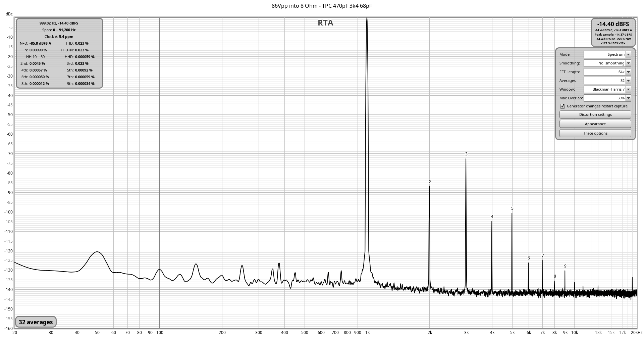Click the -100 dBc axis label
The width and height of the screenshot is (644, 337).
click(x=8, y=212)
